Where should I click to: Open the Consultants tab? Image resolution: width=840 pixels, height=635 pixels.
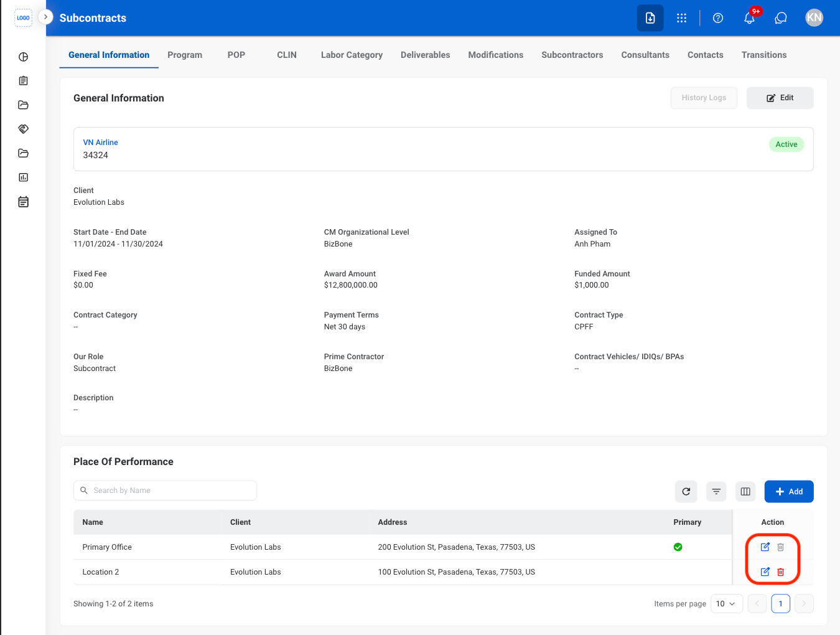(x=645, y=55)
